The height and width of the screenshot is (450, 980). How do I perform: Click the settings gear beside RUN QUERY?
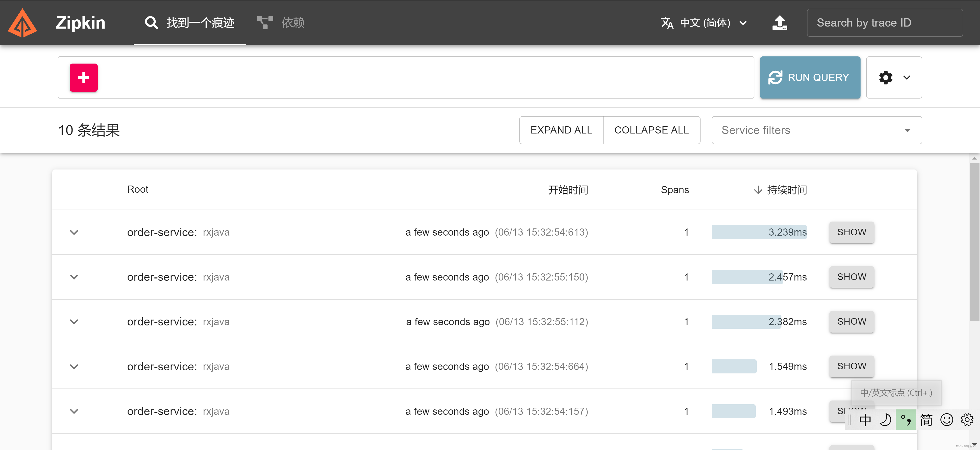tap(886, 77)
